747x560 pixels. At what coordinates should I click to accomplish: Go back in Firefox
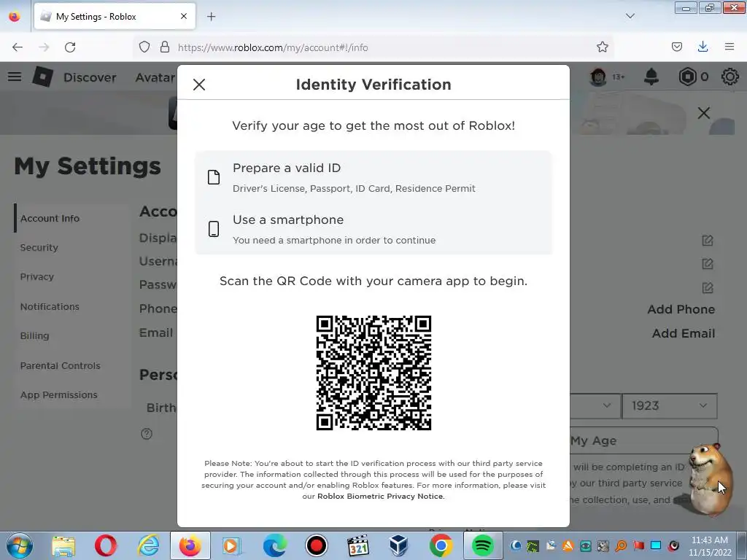(18, 47)
